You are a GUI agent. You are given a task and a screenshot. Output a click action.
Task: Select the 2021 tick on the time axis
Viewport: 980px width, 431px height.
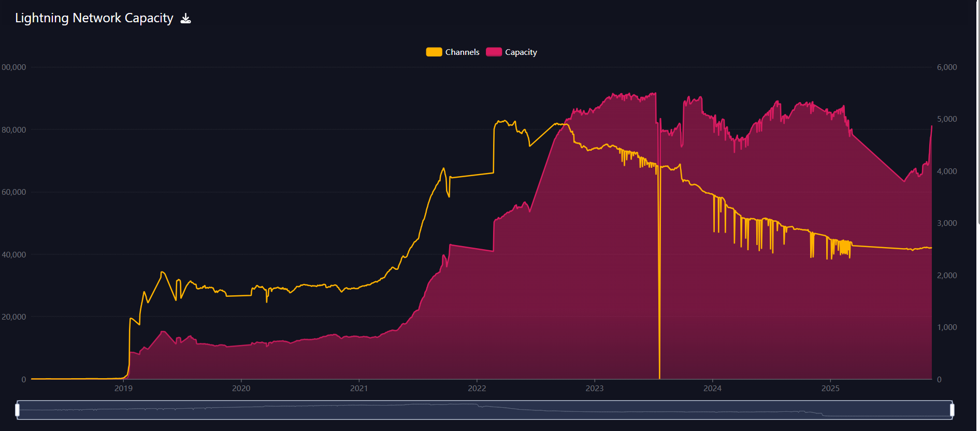click(359, 389)
